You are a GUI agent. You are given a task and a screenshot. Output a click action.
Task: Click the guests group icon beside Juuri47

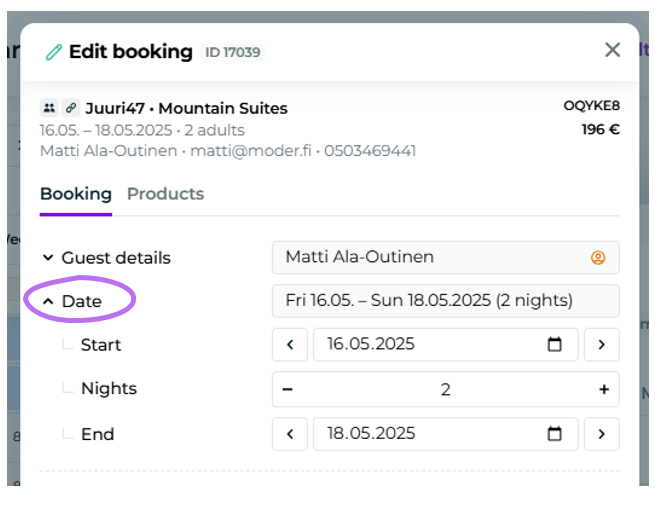point(49,108)
